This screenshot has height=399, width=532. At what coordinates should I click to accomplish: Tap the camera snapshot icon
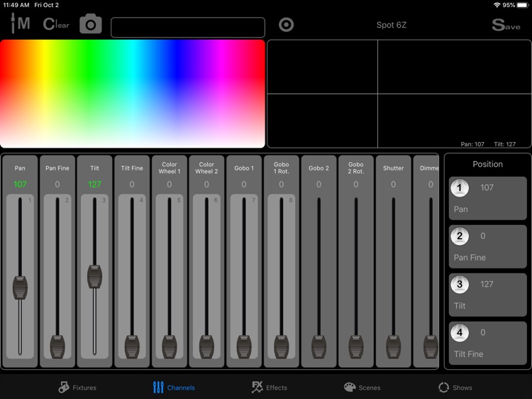pyautogui.click(x=91, y=23)
